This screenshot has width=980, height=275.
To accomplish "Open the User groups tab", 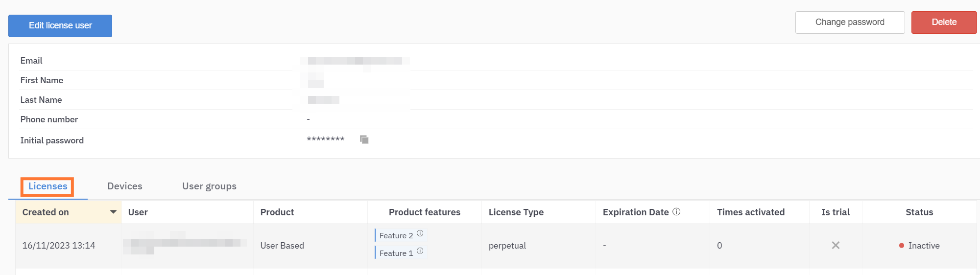I will click(209, 186).
